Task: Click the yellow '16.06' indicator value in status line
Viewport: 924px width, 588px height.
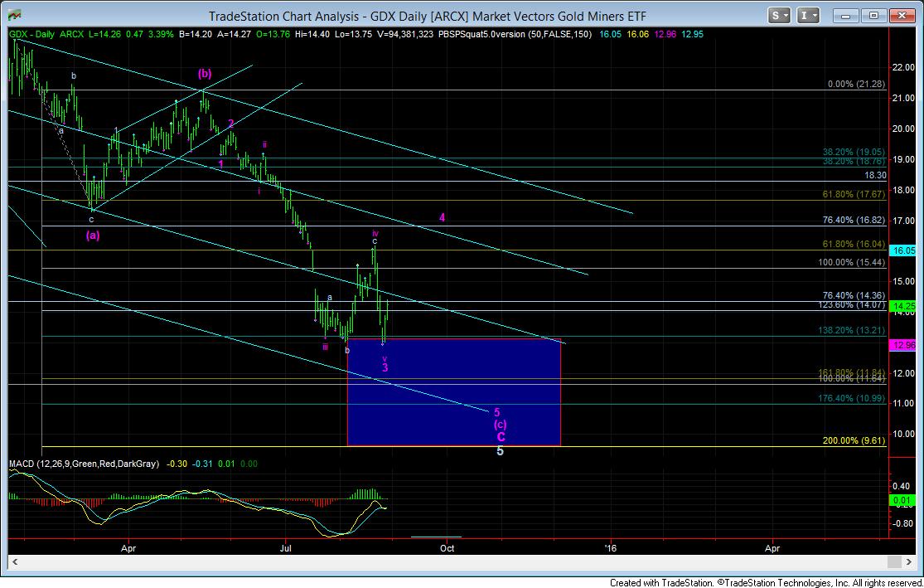Action: [x=637, y=34]
